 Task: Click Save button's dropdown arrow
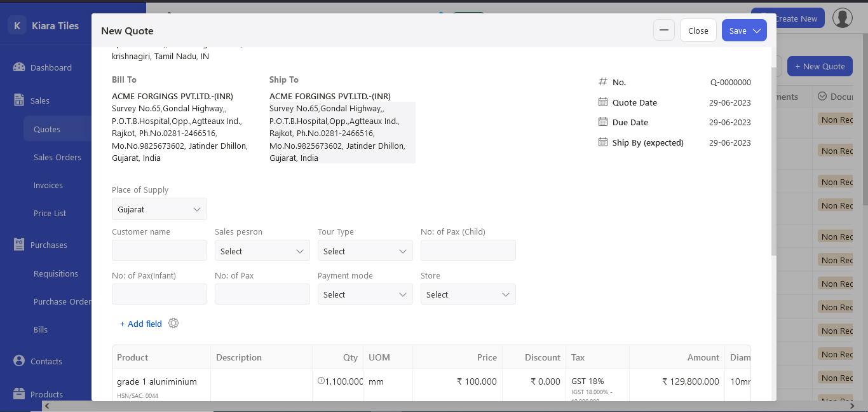pyautogui.click(x=757, y=31)
